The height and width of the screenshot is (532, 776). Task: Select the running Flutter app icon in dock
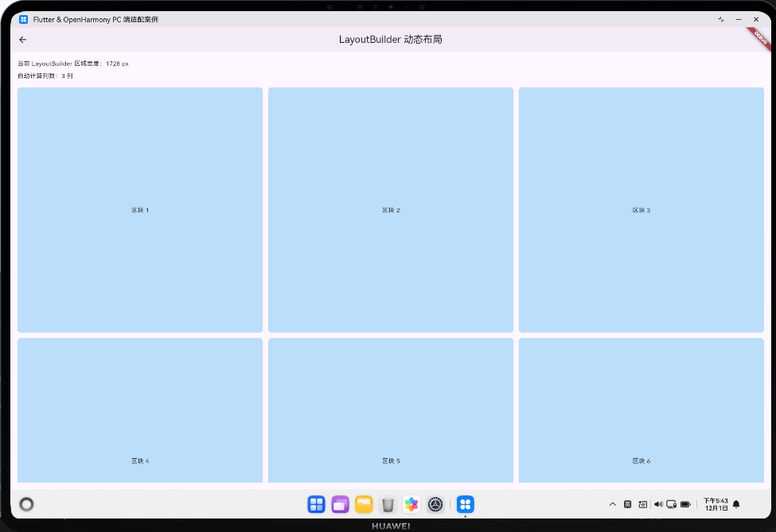point(466,504)
